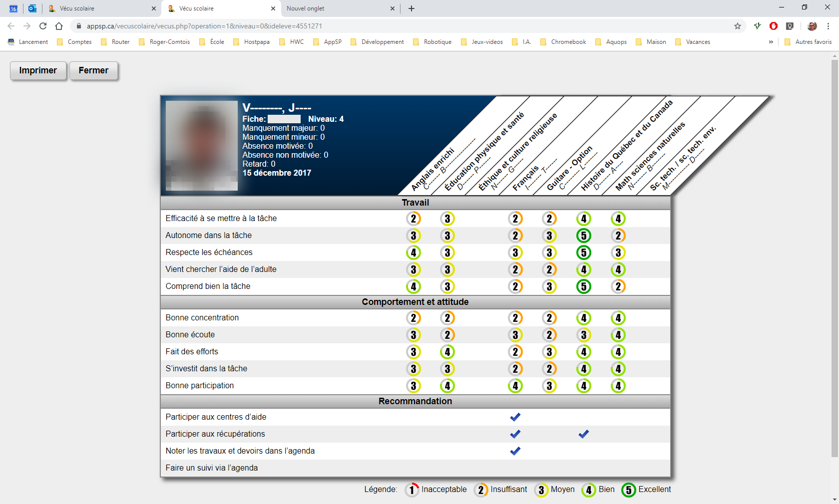Screen dimensions: 839x504
Task: Click Guitare score 5 in Autonome row
Action: coord(584,236)
